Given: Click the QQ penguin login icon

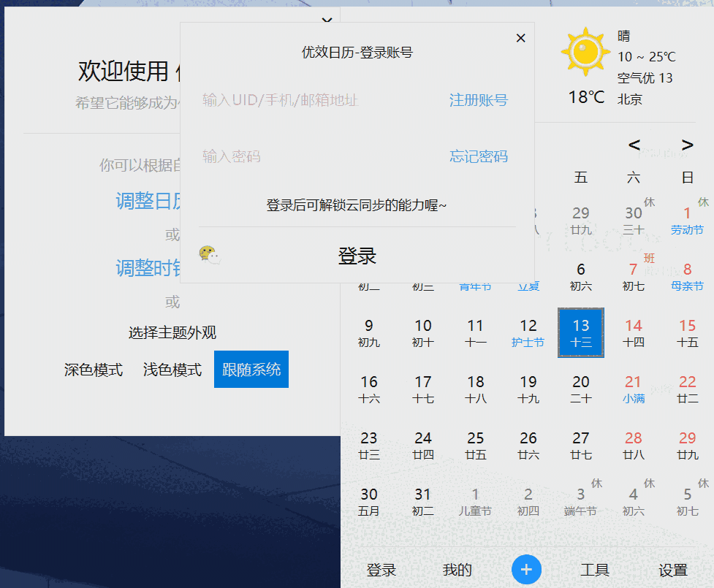Looking at the screenshot, I should point(205,252).
